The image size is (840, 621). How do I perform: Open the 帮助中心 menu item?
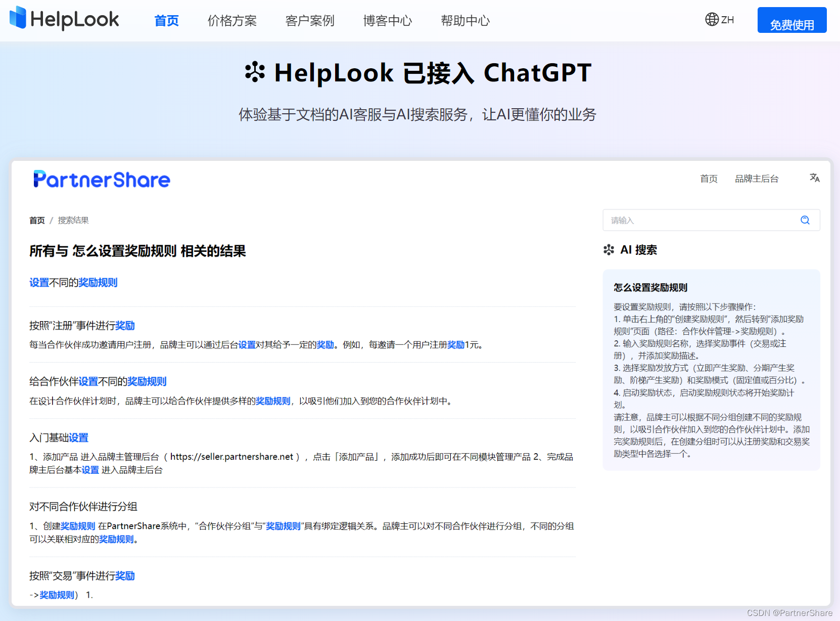(x=465, y=21)
